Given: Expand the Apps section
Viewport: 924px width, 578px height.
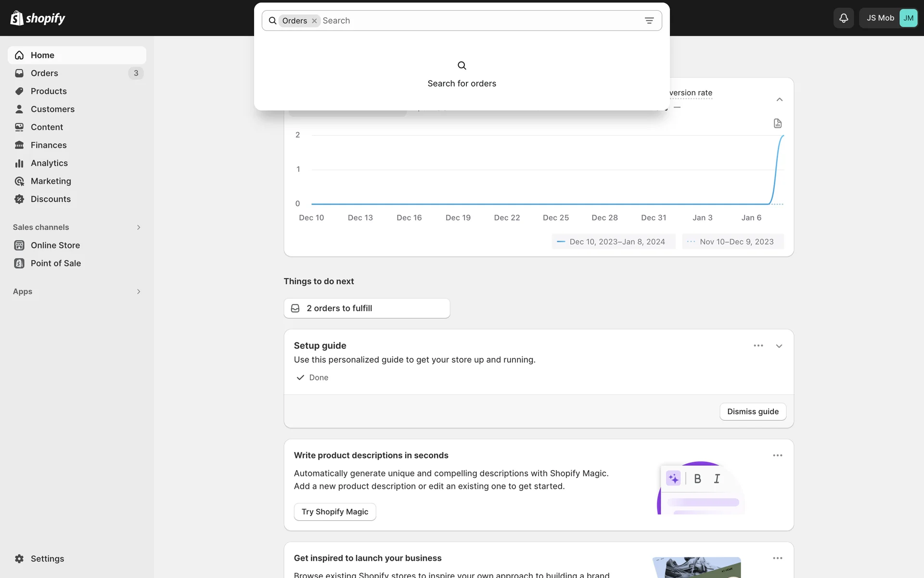Looking at the screenshot, I should pos(138,291).
